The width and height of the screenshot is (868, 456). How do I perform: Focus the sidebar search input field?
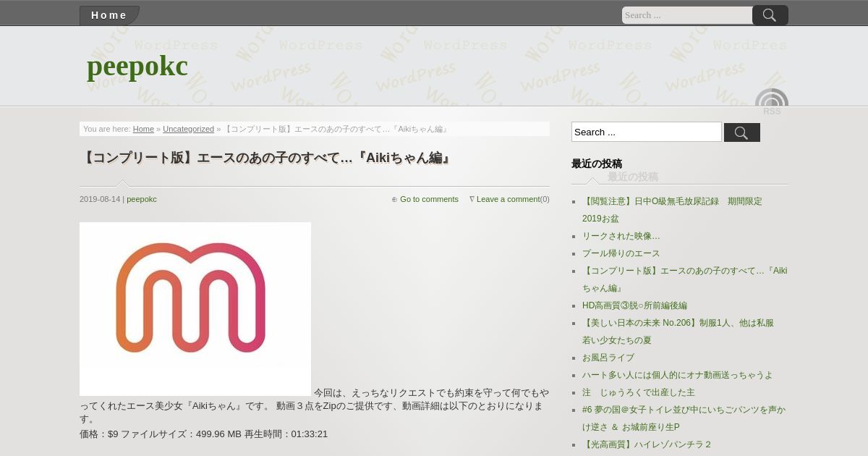click(x=647, y=132)
